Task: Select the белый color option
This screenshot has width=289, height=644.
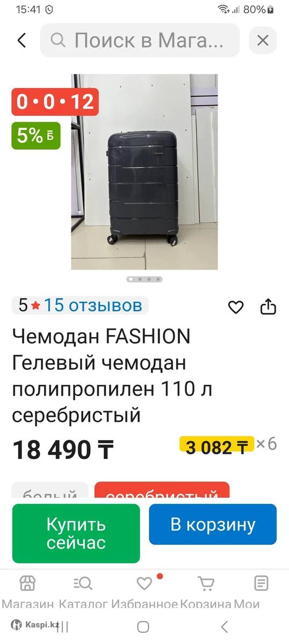Action: coord(50,493)
